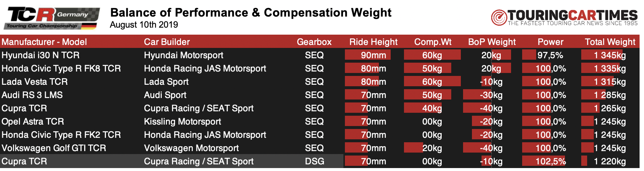Viewport: 644px width, 171px height.
Task: Select the Opel Astra TCR row
Action: click(x=320, y=122)
